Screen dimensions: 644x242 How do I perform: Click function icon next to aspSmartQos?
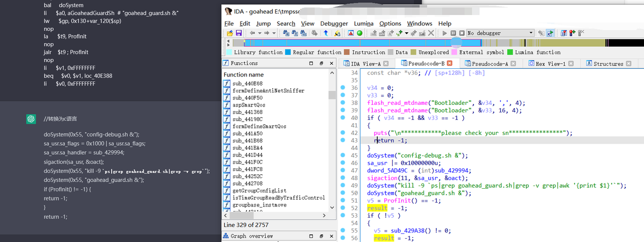click(x=227, y=105)
